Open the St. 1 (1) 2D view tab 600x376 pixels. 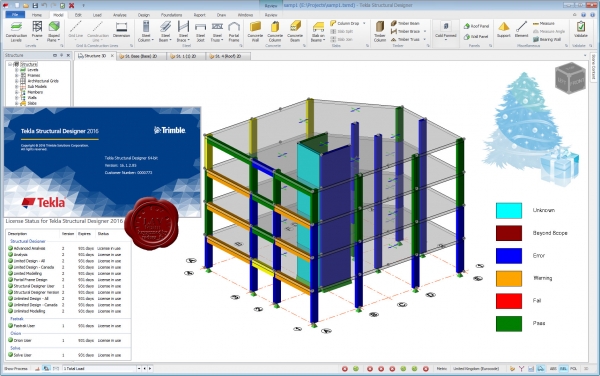tap(186, 56)
